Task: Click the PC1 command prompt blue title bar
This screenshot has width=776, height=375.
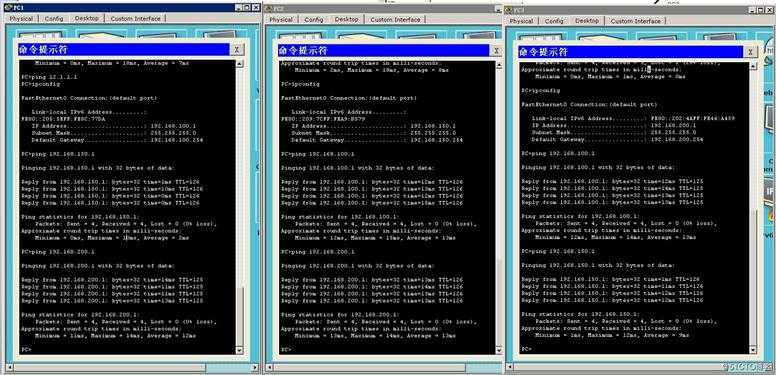Action: 124,49
